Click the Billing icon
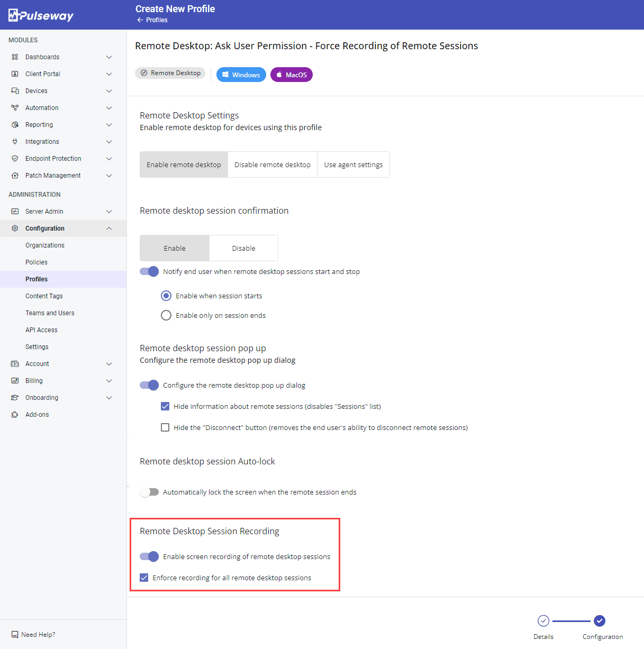The image size is (644, 649). (15, 381)
